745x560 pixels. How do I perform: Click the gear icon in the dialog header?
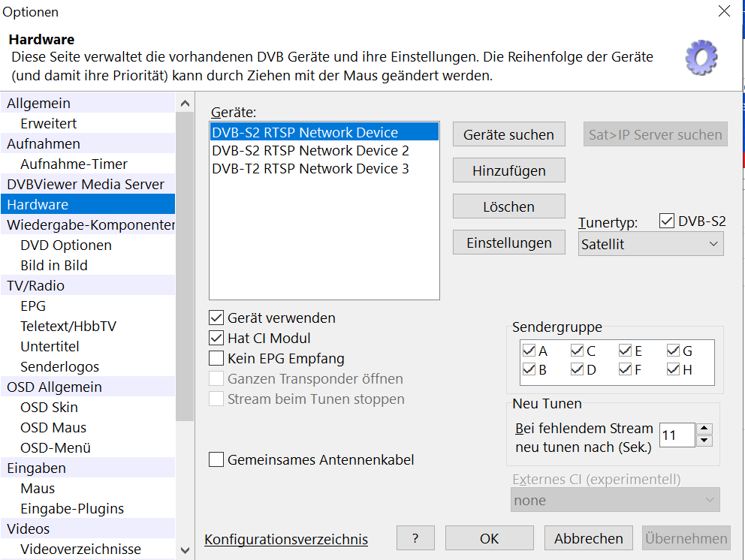[700, 57]
